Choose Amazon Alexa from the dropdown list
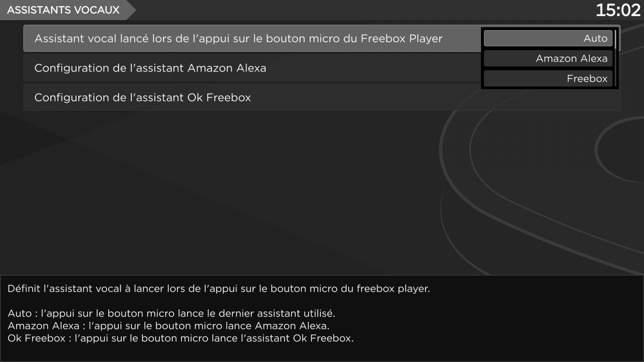This screenshot has height=362, width=644. tap(548, 58)
